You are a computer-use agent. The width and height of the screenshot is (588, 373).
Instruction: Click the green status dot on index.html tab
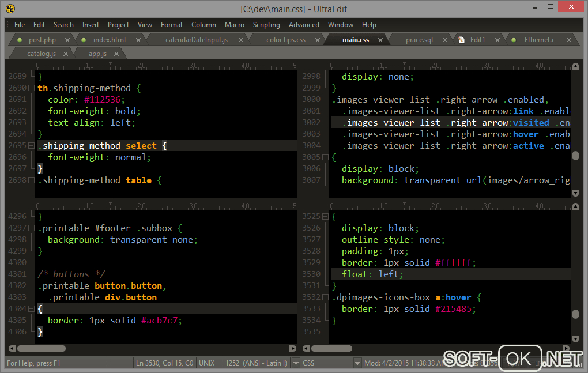coord(84,40)
